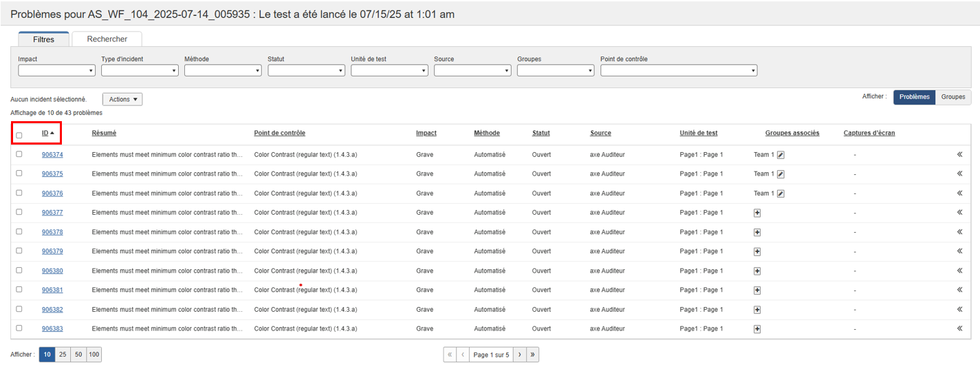Viewport: 980px width, 369px height.
Task: Open the Point de contrôle filter field
Action: [x=678, y=70]
